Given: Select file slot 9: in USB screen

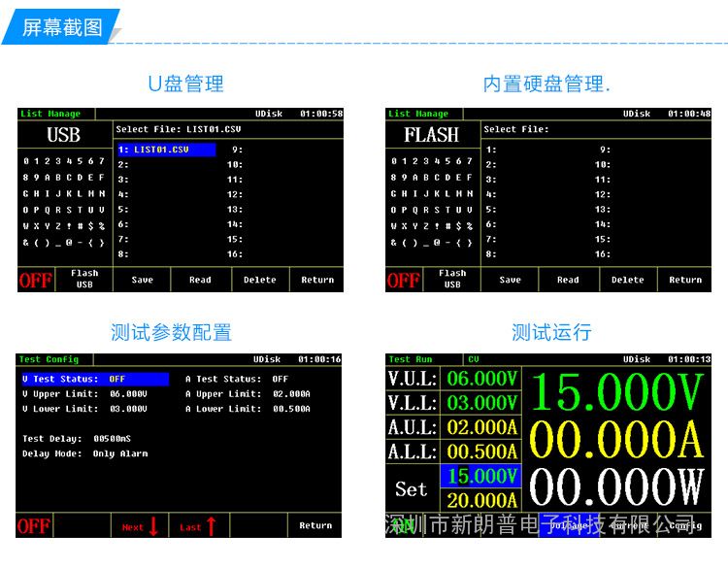Looking at the screenshot, I should point(237,150).
